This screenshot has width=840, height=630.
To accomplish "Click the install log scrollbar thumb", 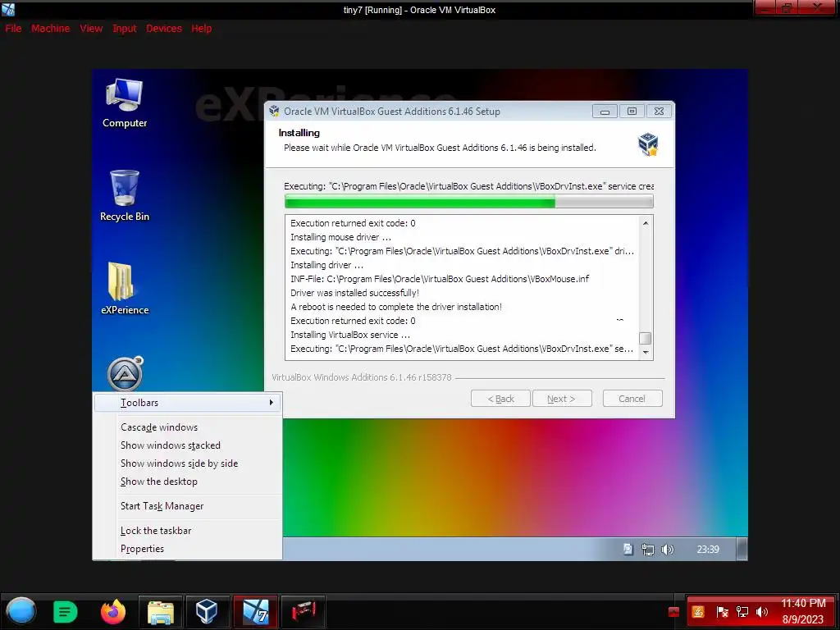I will click(x=646, y=339).
